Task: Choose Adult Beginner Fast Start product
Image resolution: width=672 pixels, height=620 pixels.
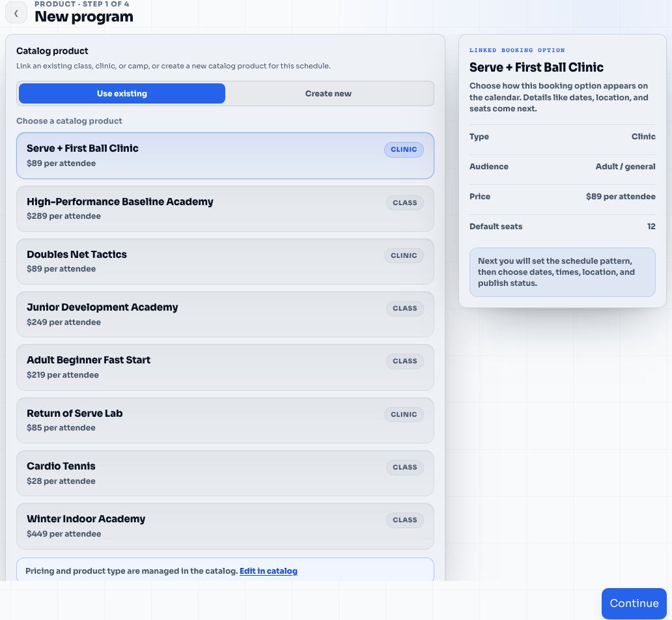Action: pyautogui.click(x=225, y=367)
